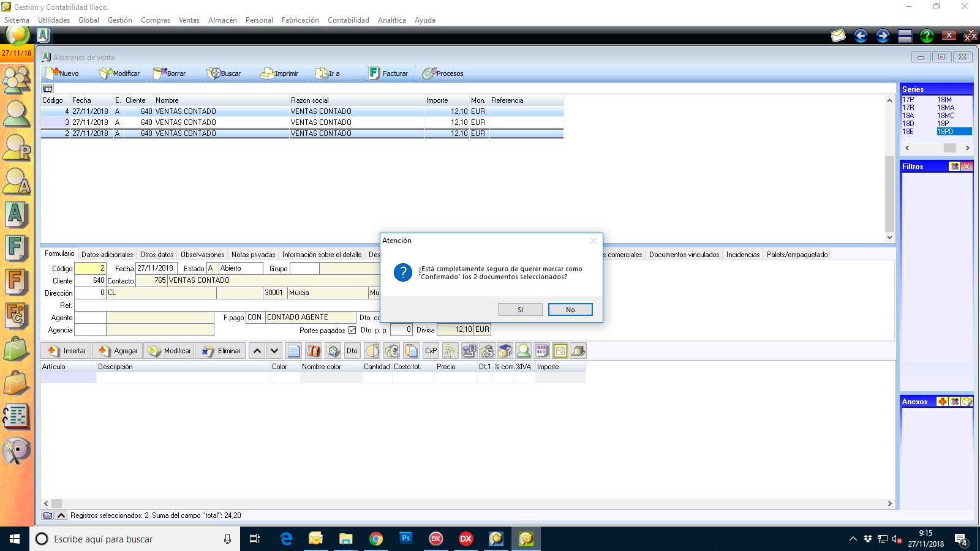Click Modificar in the detail lines toolbar
The width and height of the screenshot is (980, 551).
pos(169,351)
